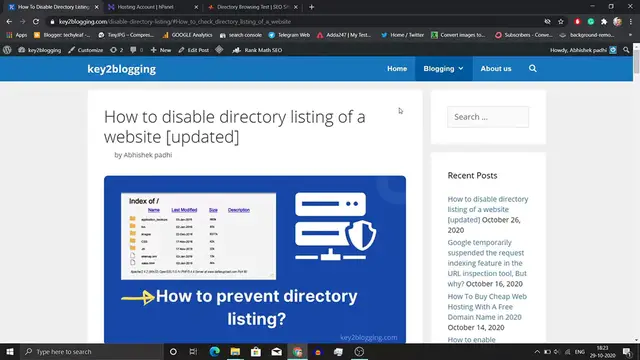The image size is (640, 360).
Task: Open the search console bookmark
Action: click(x=241, y=35)
